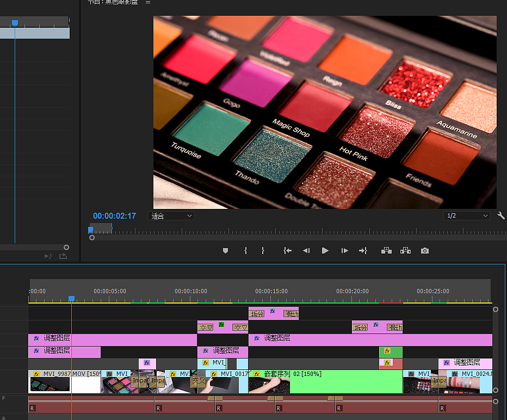Open the 适合 zoom level dropdown

point(171,215)
